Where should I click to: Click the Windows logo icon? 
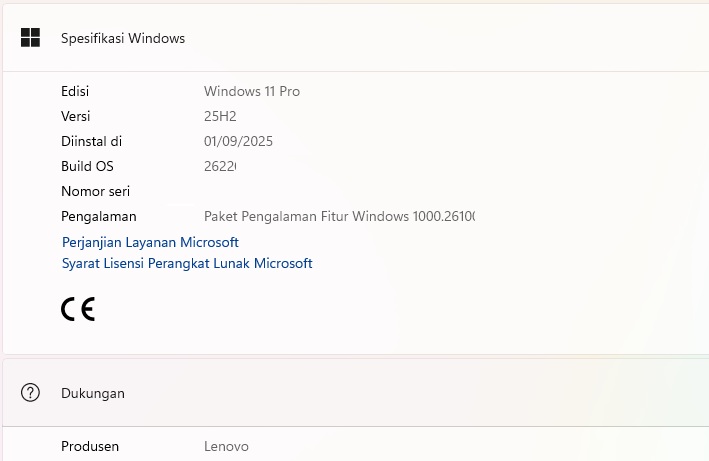click(x=30, y=38)
